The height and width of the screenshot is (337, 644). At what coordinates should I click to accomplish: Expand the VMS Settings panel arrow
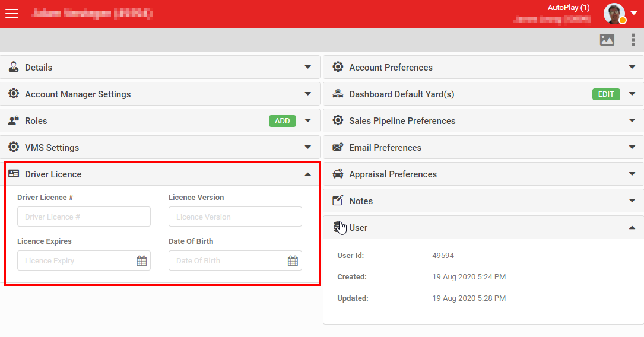[x=307, y=147]
